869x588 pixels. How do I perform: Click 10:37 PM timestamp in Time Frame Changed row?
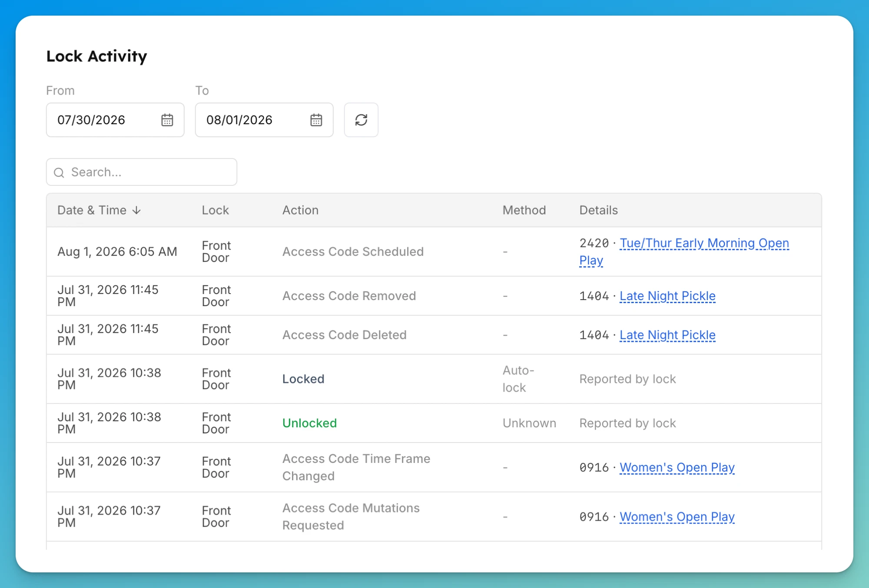point(109,467)
